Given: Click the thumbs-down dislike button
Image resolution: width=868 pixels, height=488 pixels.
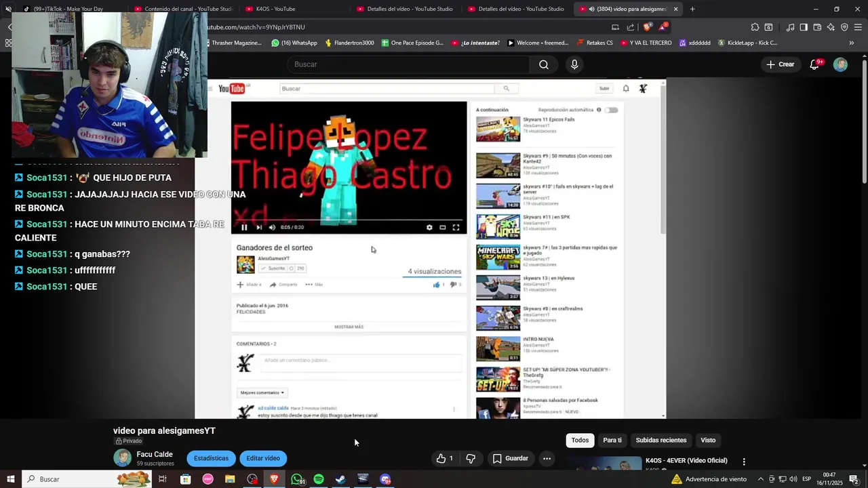Looking at the screenshot, I should [x=471, y=459].
